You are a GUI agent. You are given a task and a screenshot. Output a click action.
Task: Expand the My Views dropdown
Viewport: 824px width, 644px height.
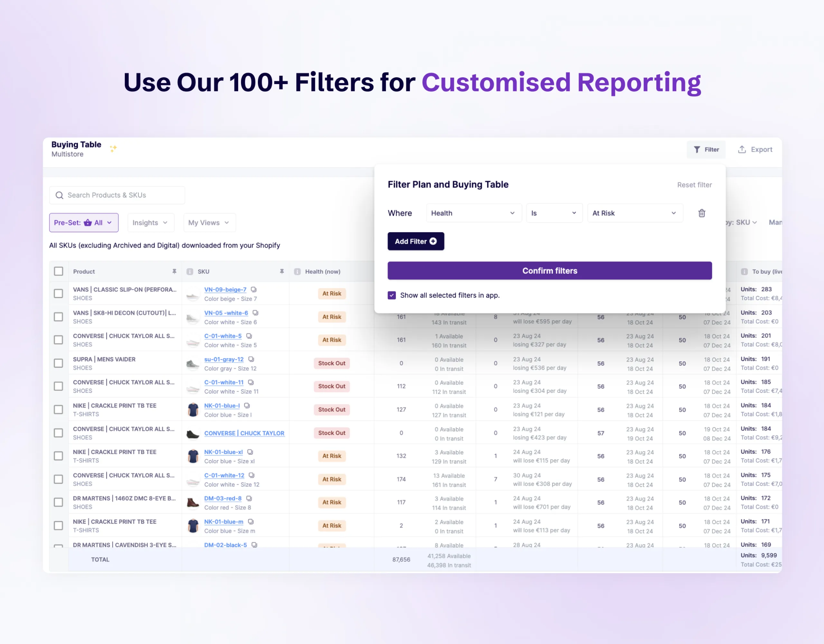(210, 223)
